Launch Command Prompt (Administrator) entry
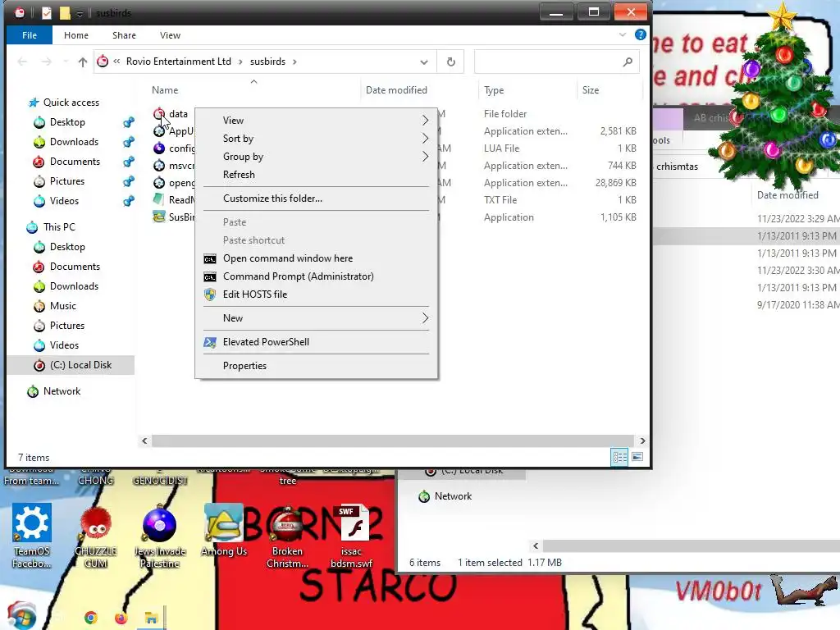 316,276
